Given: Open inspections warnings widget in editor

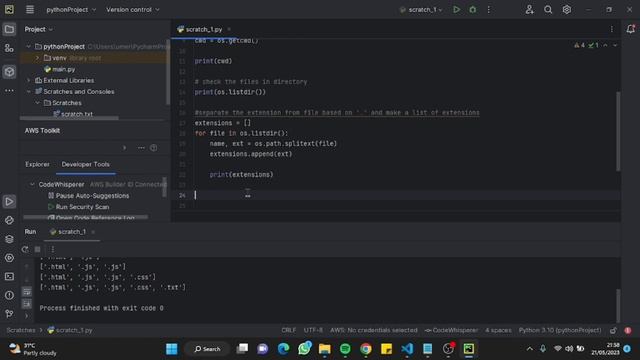Looking at the screenshot, I should (x=586, y=45).
